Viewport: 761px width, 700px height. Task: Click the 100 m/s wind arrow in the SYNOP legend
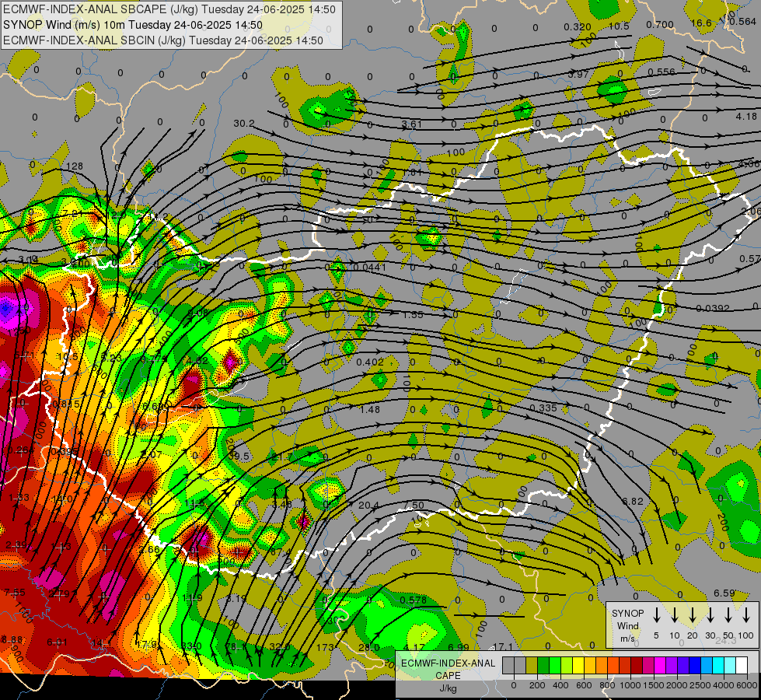click(746, 615)
